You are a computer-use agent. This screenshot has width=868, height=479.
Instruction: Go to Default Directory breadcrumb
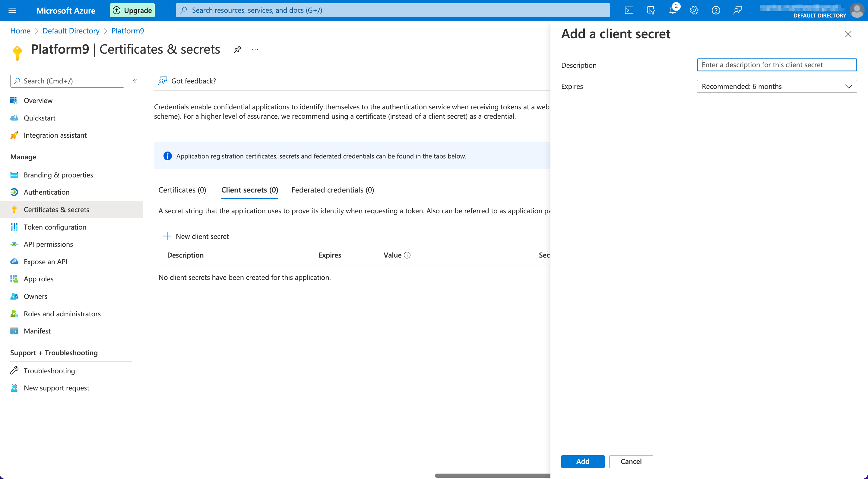click(71, 31)
